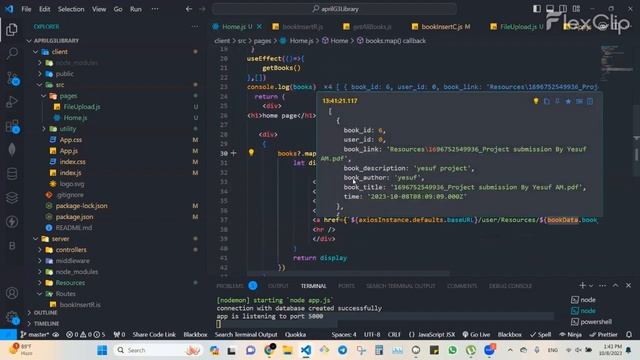
Task: Open the File menu
Action: point(26,9)
